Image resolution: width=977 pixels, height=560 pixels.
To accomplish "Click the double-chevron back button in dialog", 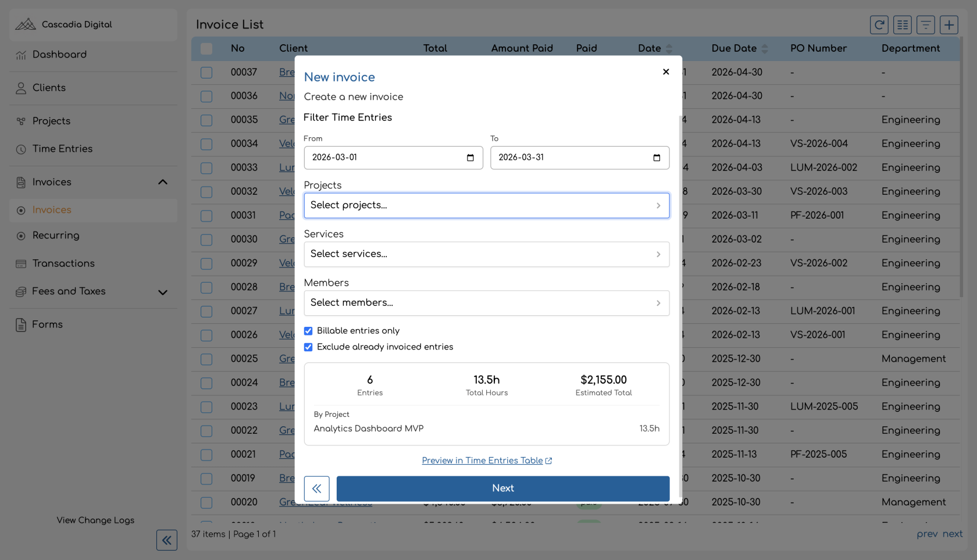I will tap(317, 488).
